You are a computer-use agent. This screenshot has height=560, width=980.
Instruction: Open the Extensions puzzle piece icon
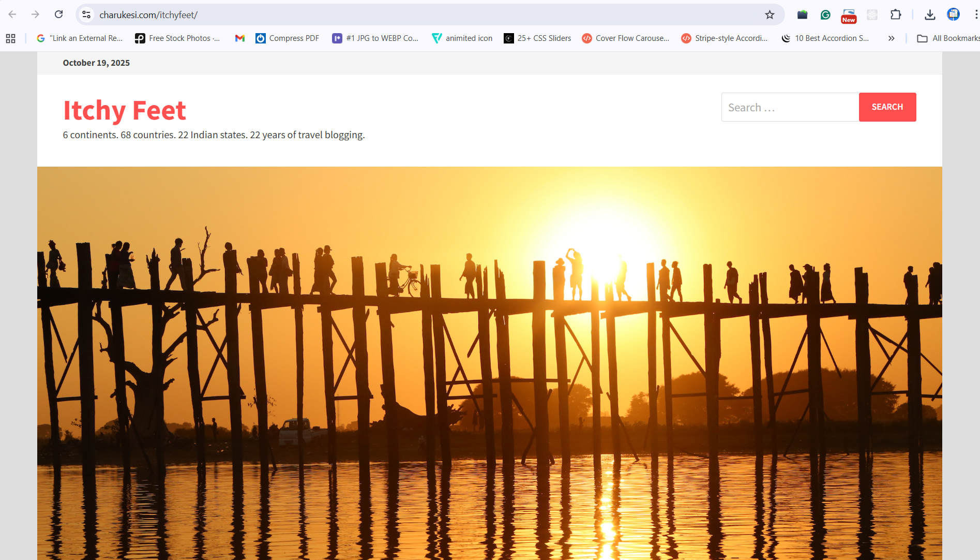click(x=896, y=14)
